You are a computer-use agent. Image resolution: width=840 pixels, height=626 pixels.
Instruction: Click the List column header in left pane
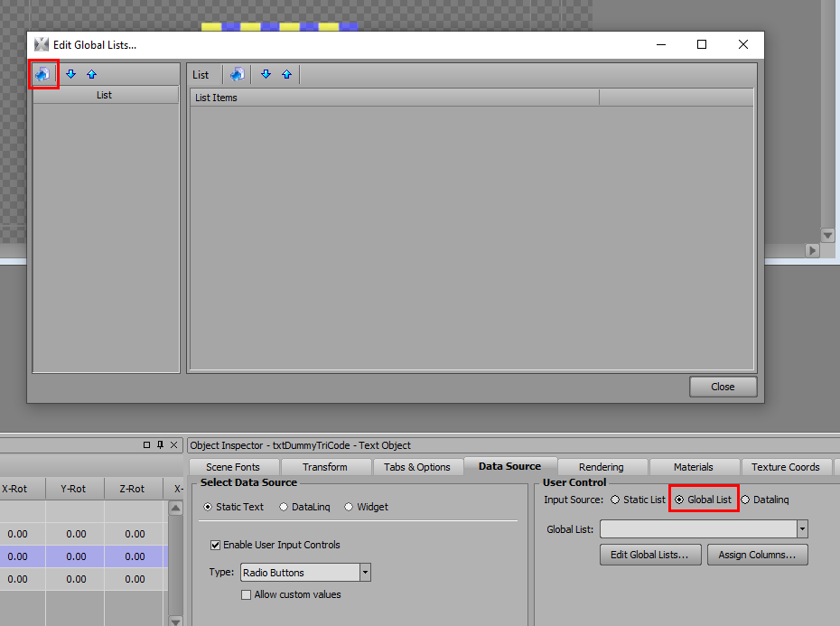(106, 95)
